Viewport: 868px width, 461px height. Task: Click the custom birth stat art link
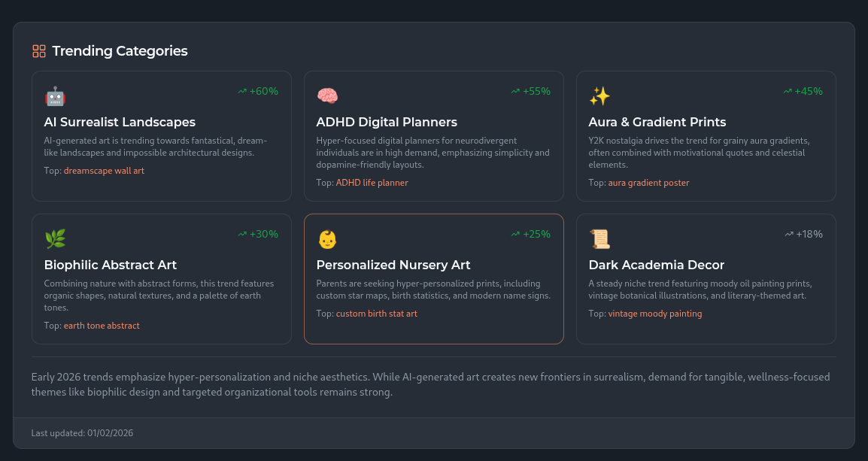pyautogui.click(x=375, y=314)
